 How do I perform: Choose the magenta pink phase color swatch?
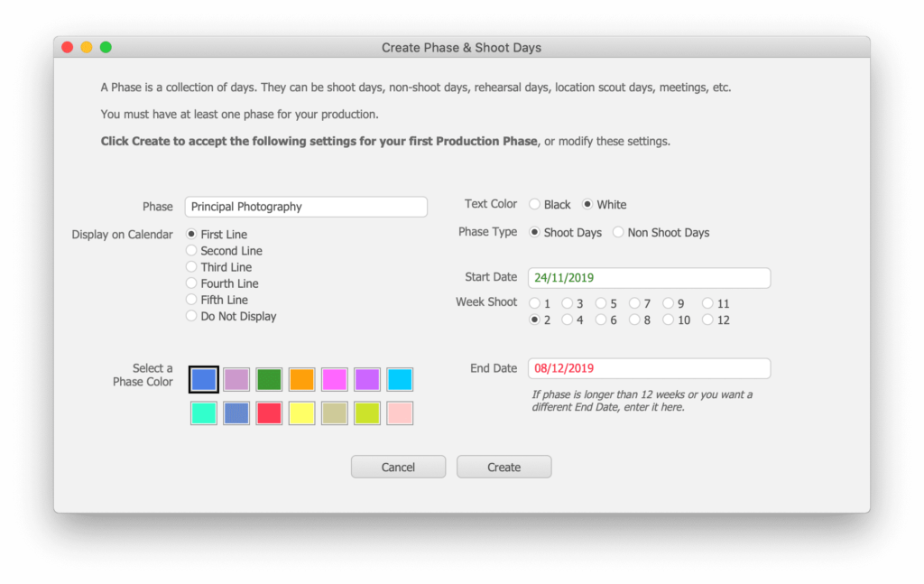pyautogui.click(x=334, y=380)
